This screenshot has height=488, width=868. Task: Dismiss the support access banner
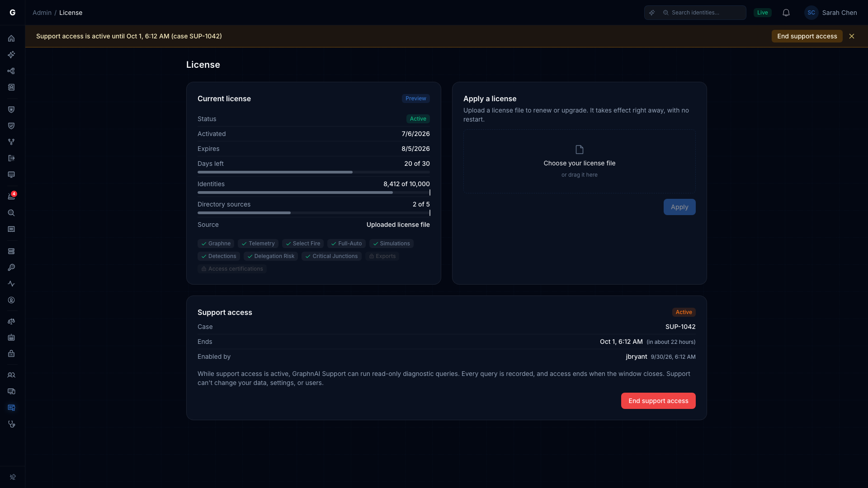[x=852, y=36]
